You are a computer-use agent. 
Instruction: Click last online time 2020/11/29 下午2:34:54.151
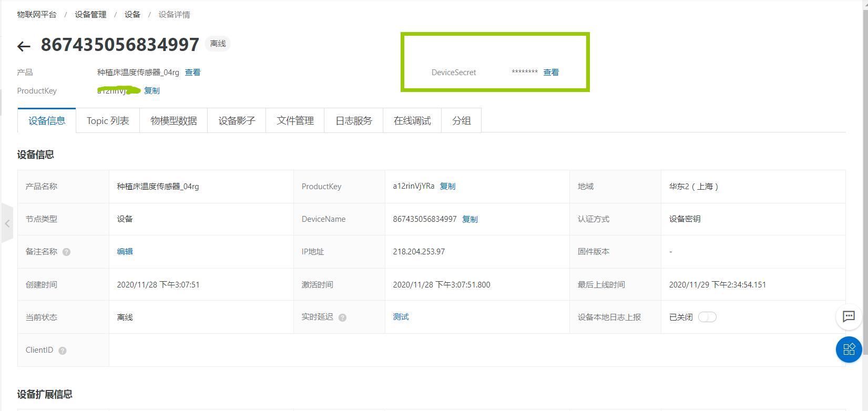click(717, 285)
